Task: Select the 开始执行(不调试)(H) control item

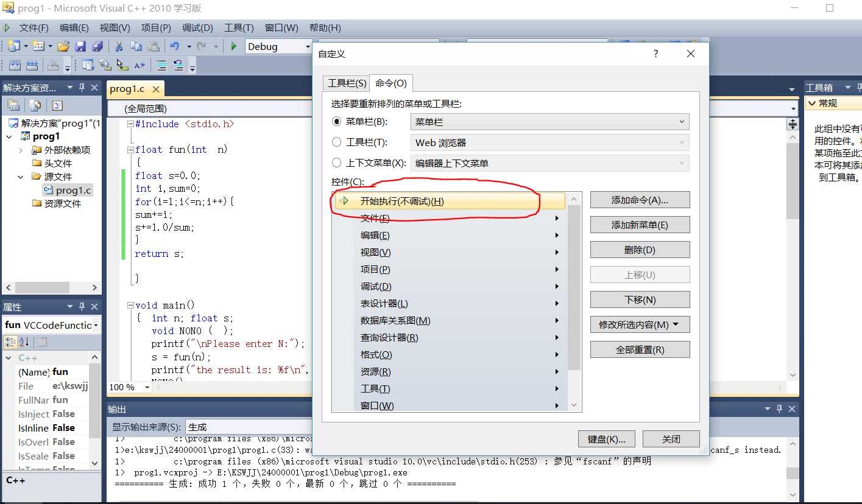Action: click(449, 201)
